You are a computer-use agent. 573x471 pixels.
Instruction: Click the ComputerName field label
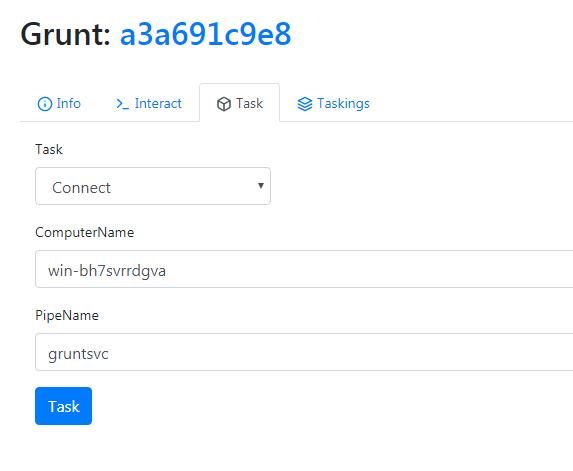[84, 232]
